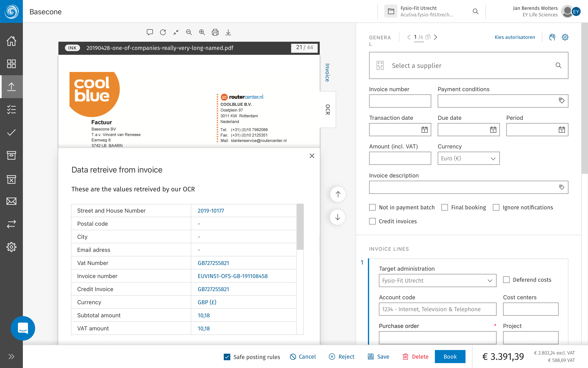Search administrations with header magnifier
The width and height of the screenshot is (588, 368).
coord(476,11)
